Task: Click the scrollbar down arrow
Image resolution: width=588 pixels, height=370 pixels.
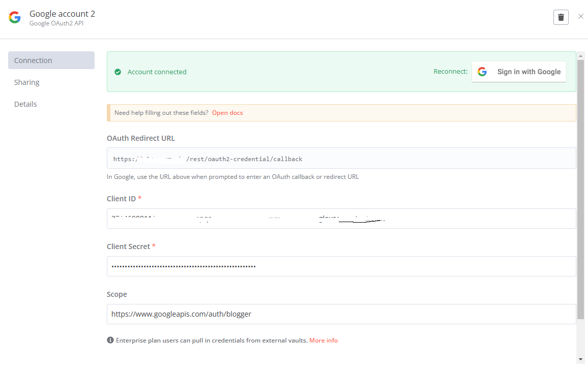Action: [x=580, y=359]
